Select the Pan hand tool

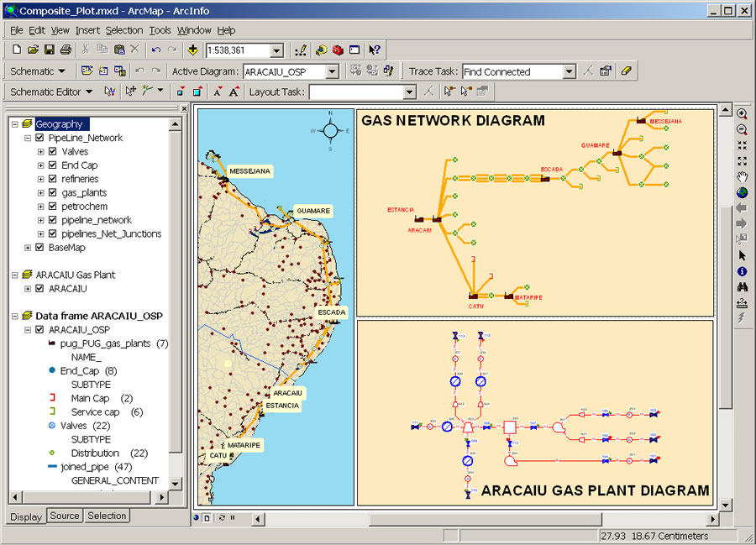[x=742, y=176]
